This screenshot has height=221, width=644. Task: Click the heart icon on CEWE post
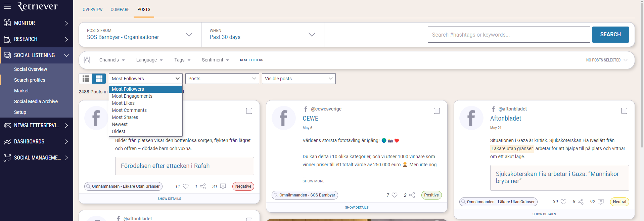(395, 195)
